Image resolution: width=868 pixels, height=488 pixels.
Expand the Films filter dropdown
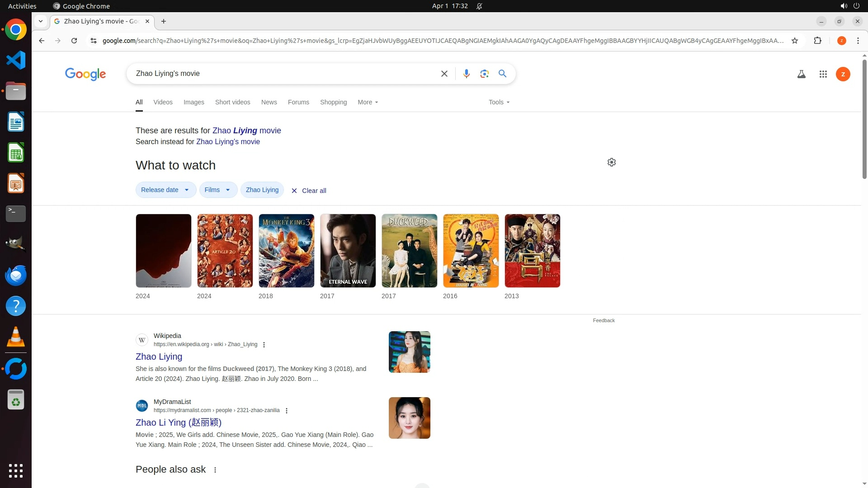pos(218,190)
